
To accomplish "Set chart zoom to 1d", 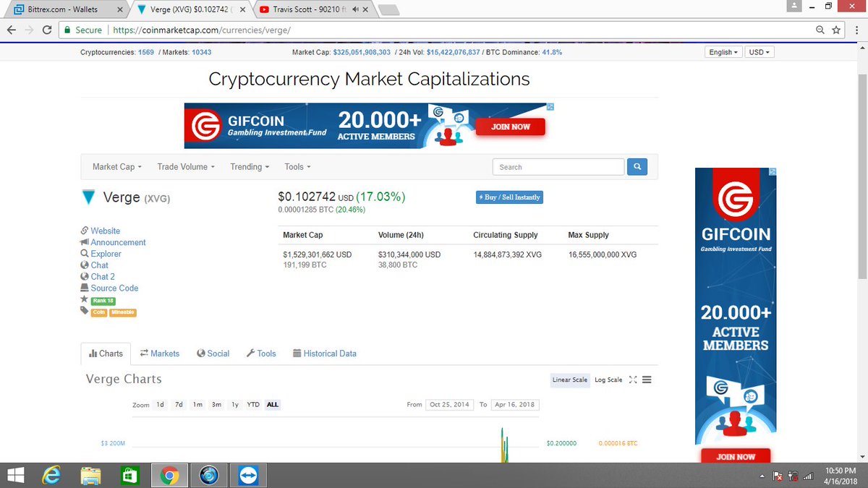I will pos(160,405).
